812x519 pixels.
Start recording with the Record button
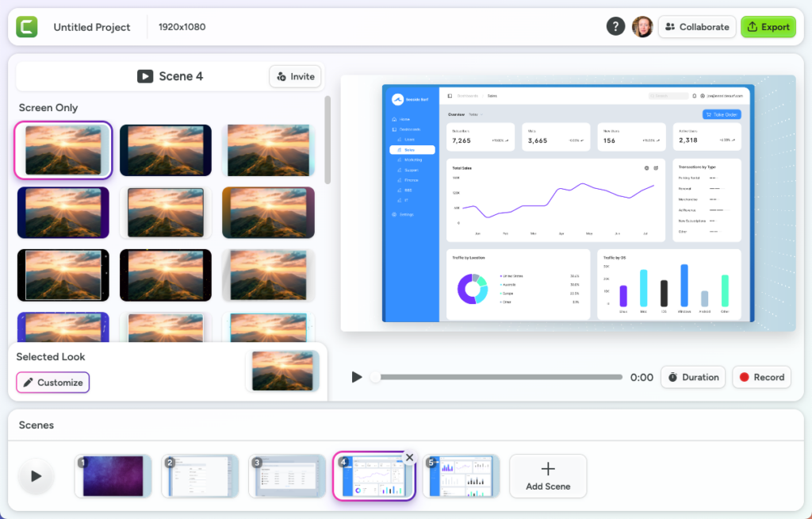(x=761, y=378)
